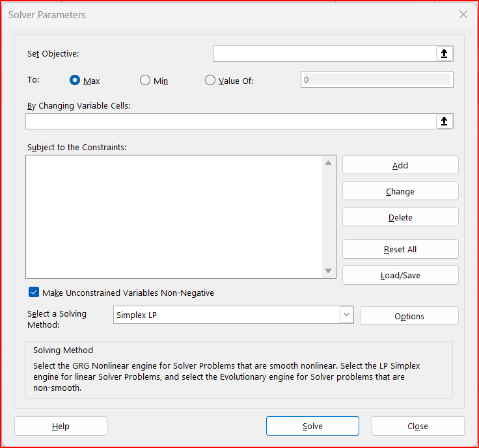The width and height of the screenshot is (479, 448).
Task: Choose the Value Of radio option
Action: coord(210,81)
